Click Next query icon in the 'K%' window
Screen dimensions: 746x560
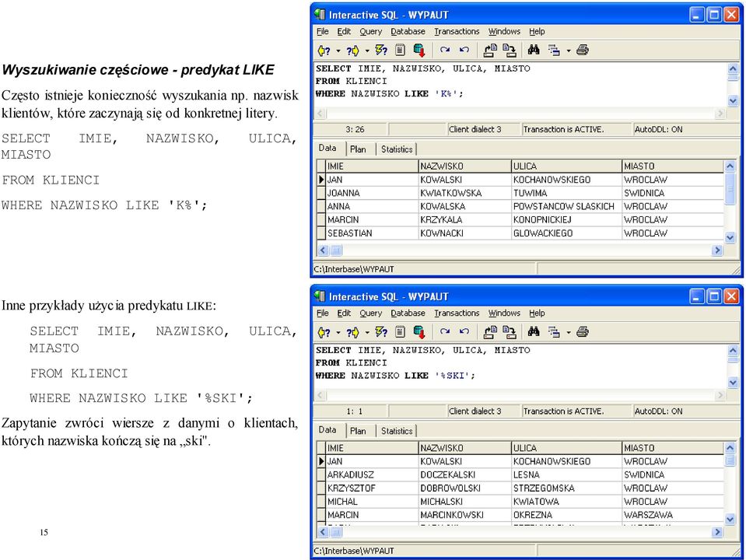point(352,51)
